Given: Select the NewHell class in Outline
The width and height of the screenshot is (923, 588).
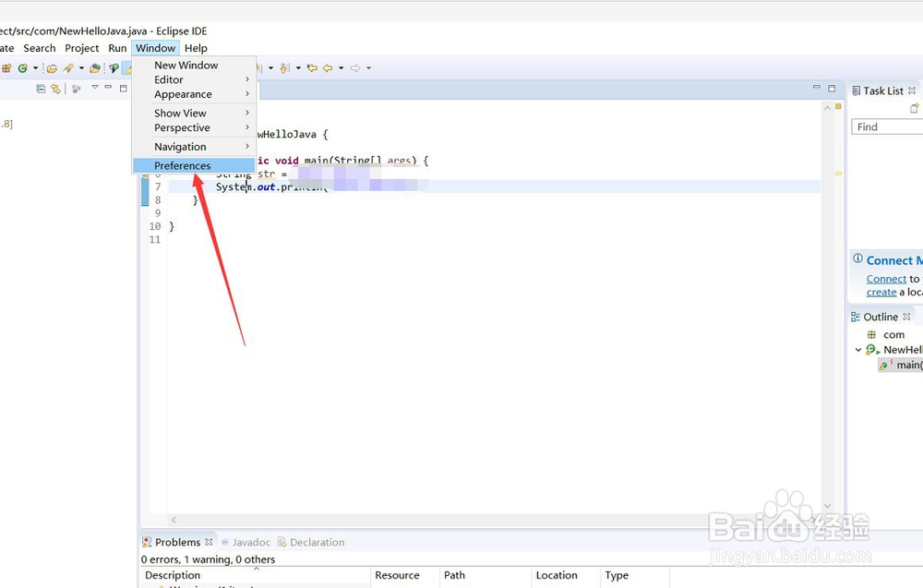Looking at the screenshot, I should pyautogui.click(x=894, y=350).
